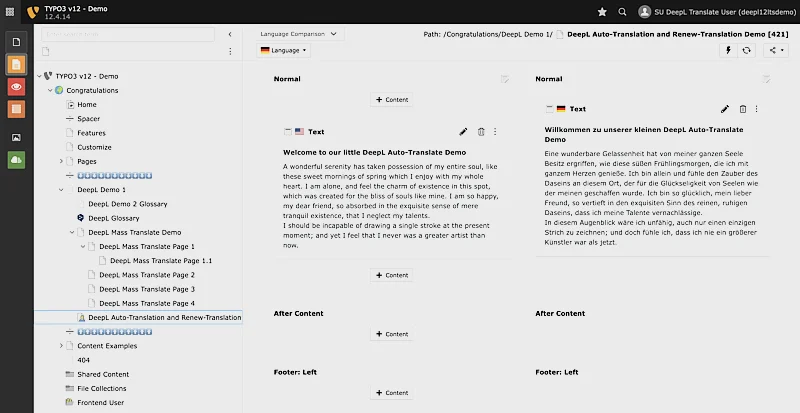Open page tree options three-dot menu
The image size is (800, 413).
click(230, 52)
